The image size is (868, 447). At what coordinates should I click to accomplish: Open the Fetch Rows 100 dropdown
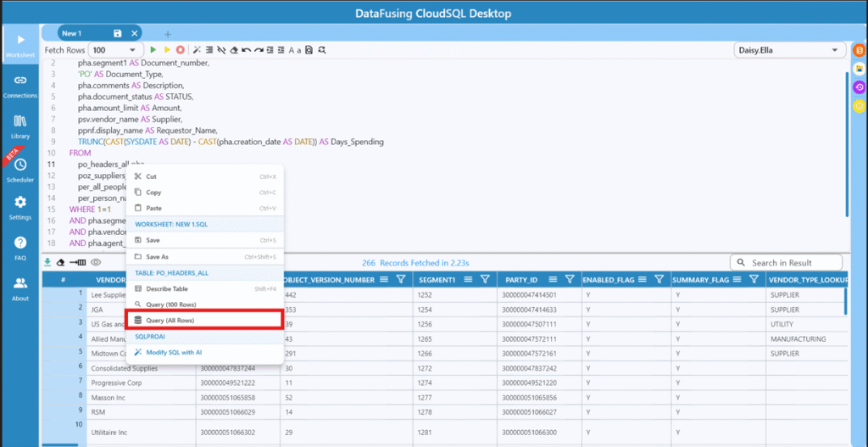pyautogui.click(x=115, y=50)
